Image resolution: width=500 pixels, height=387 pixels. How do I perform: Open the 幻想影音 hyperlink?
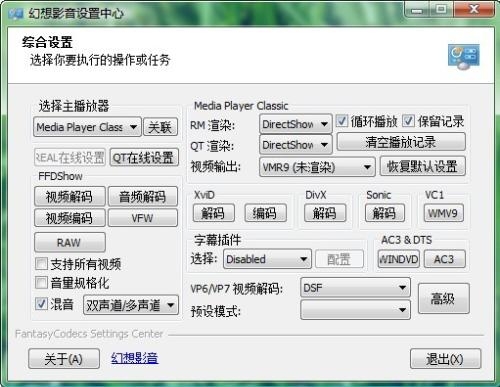(135, 358)
